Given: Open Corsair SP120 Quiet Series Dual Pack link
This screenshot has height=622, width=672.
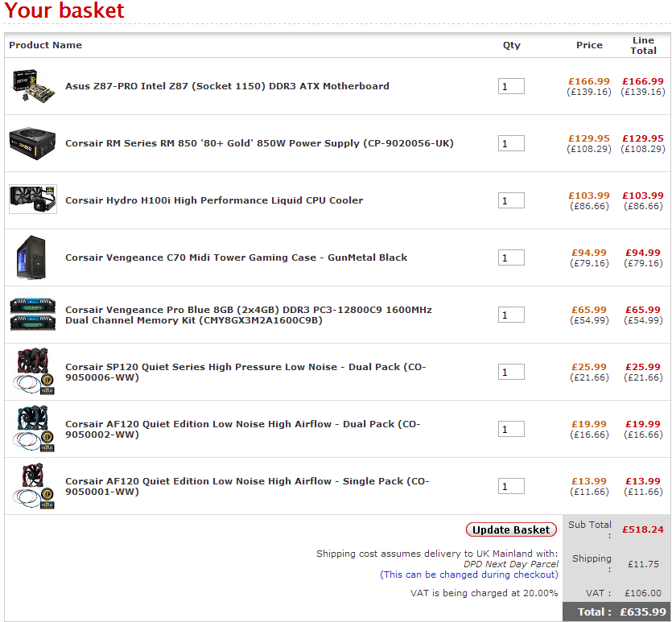Looking at the screenshot, I should [x=245, y=372].
